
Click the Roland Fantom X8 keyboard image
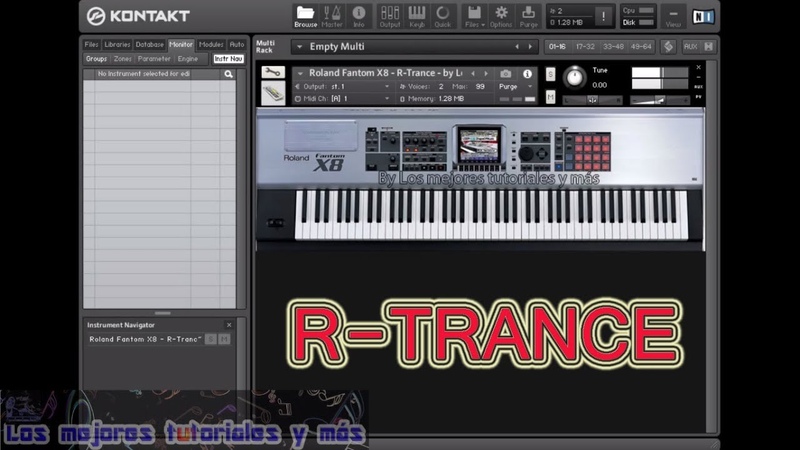click(480, 180)
